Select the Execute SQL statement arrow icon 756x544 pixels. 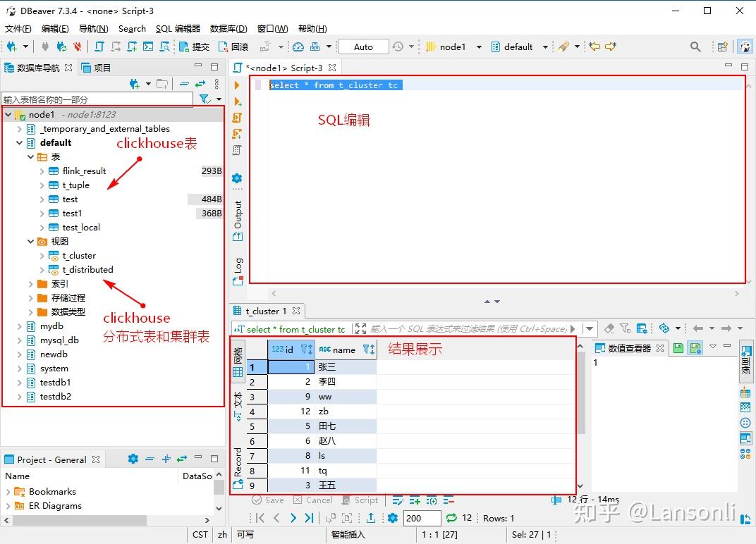tap(238, 85)
